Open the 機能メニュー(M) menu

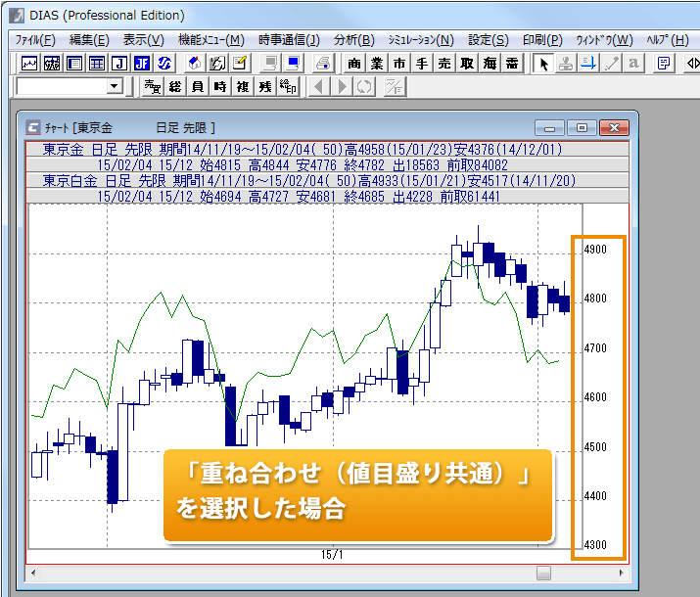210,40
